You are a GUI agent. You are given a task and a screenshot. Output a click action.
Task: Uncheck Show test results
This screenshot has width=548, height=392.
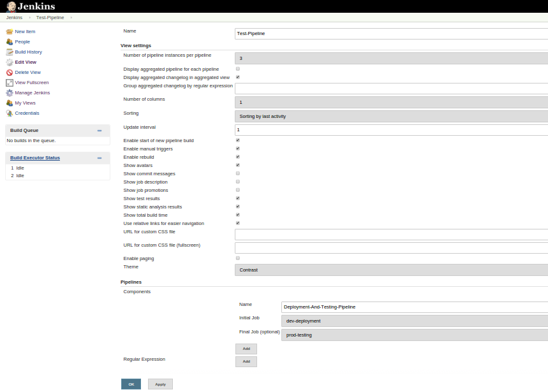click(x=238, y=198)
